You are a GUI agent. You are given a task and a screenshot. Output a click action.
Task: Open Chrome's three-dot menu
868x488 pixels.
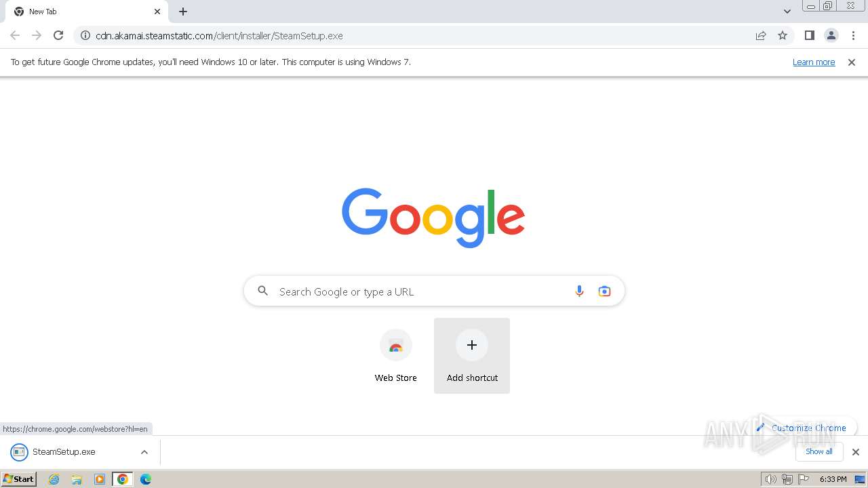pos(853,35)
